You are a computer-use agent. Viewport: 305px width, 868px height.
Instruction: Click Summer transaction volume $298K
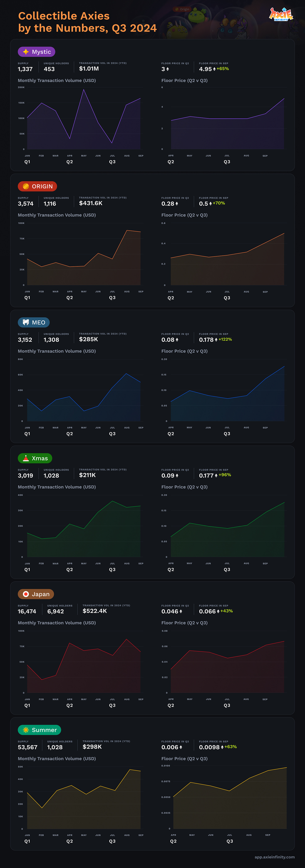92,747
